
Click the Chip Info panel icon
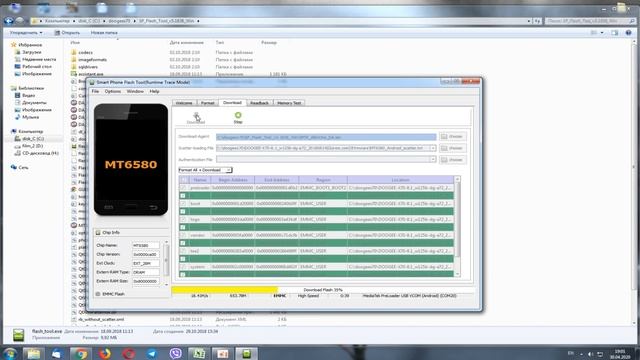tap(98, 232)
